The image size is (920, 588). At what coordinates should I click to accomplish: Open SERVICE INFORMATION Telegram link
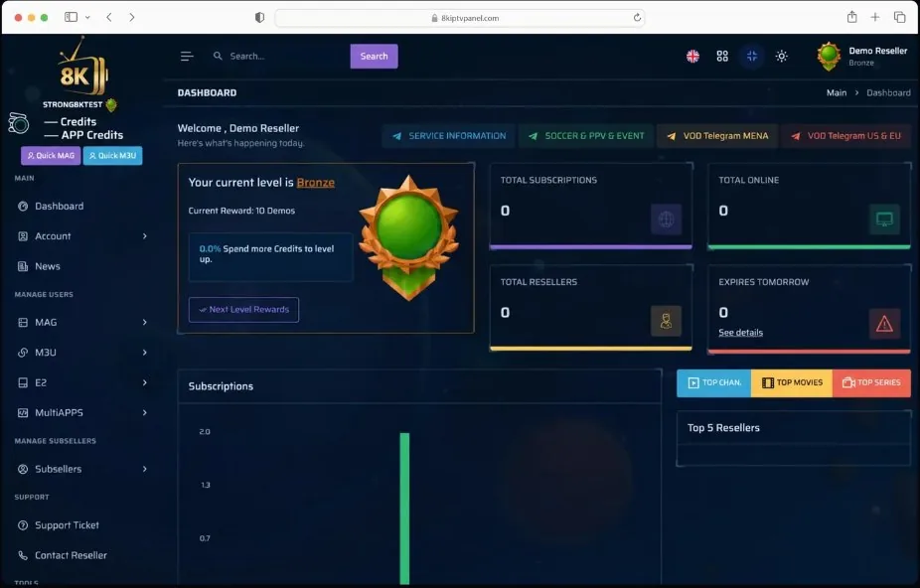pyautogui.click(x=449, y=135)
